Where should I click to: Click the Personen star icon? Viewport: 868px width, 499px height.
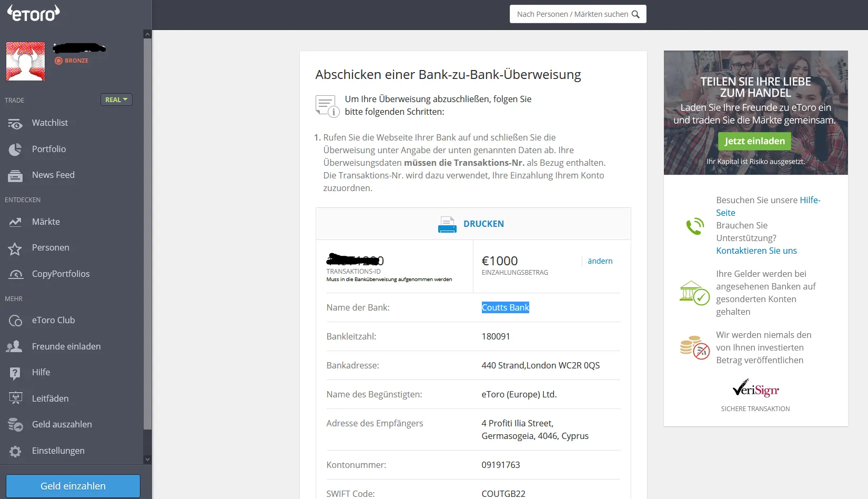click(x=15, y=248)
